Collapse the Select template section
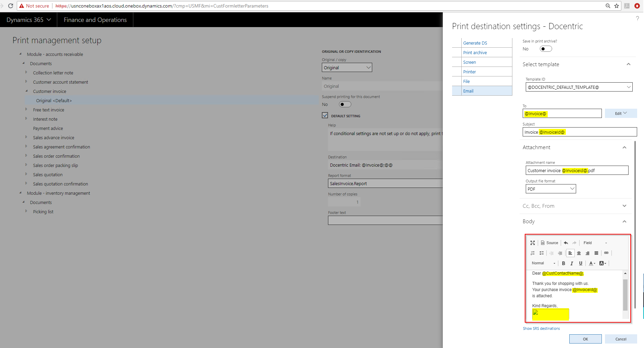Image resolution: width=644 pixels, height=348 pixels. click(629, 64)
